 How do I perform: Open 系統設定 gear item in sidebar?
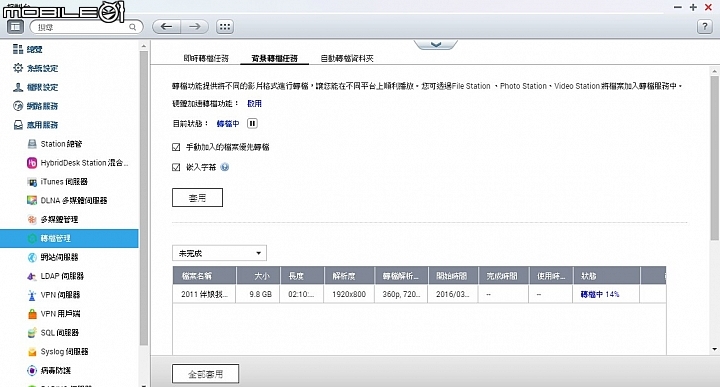tap(36, 68)
